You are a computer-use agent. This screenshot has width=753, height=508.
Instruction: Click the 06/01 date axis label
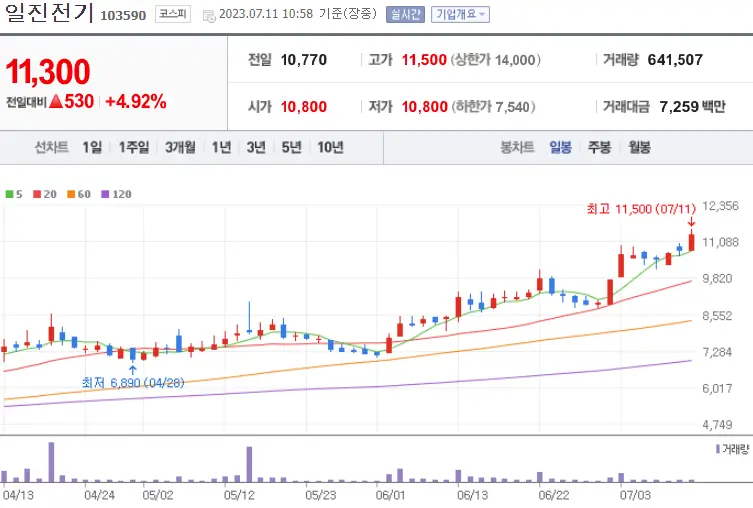click(x=390, y=495)
